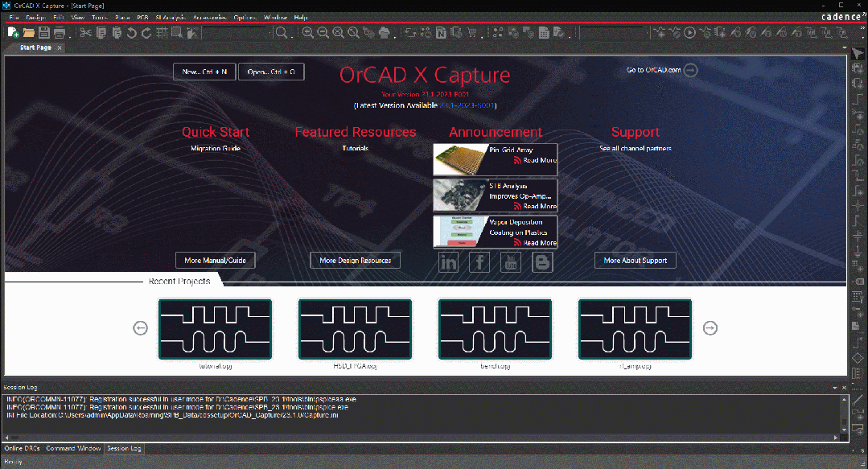Image resolution: width=868 pixels, height=469 pixels.
Task: Read More on STB Analysis announcement
Action: [535, 206]
